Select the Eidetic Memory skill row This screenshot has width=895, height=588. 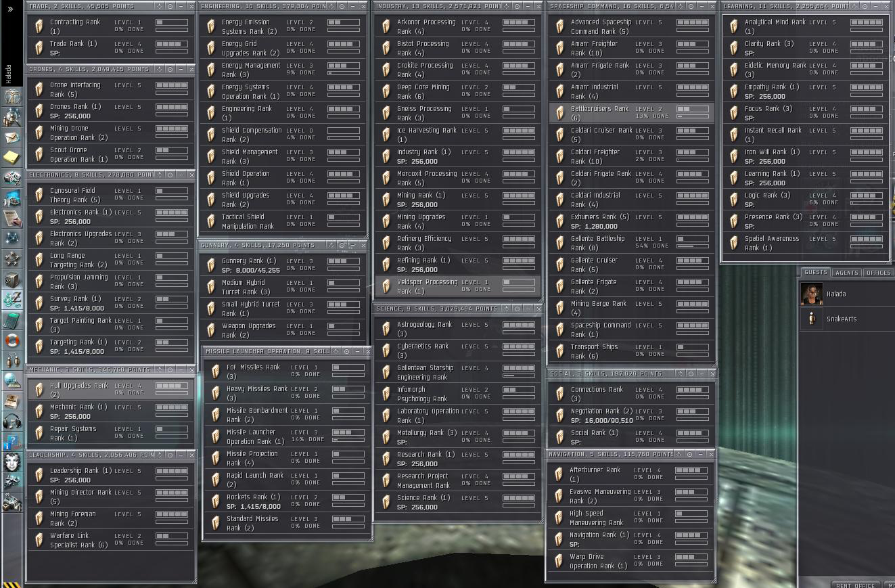tap(805, 70)
